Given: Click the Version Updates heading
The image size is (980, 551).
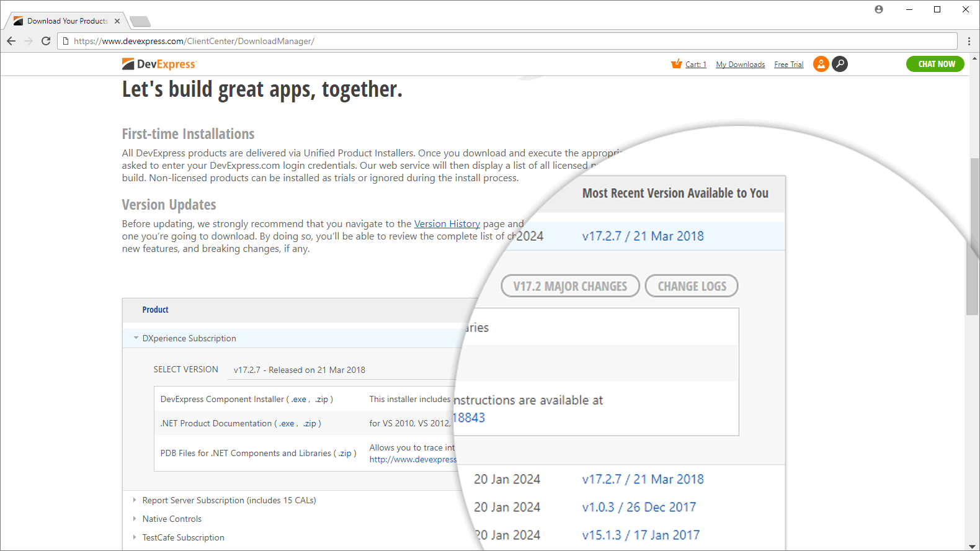Looking at the screenshot, I should pyautogui.click(x=169, y=205).
